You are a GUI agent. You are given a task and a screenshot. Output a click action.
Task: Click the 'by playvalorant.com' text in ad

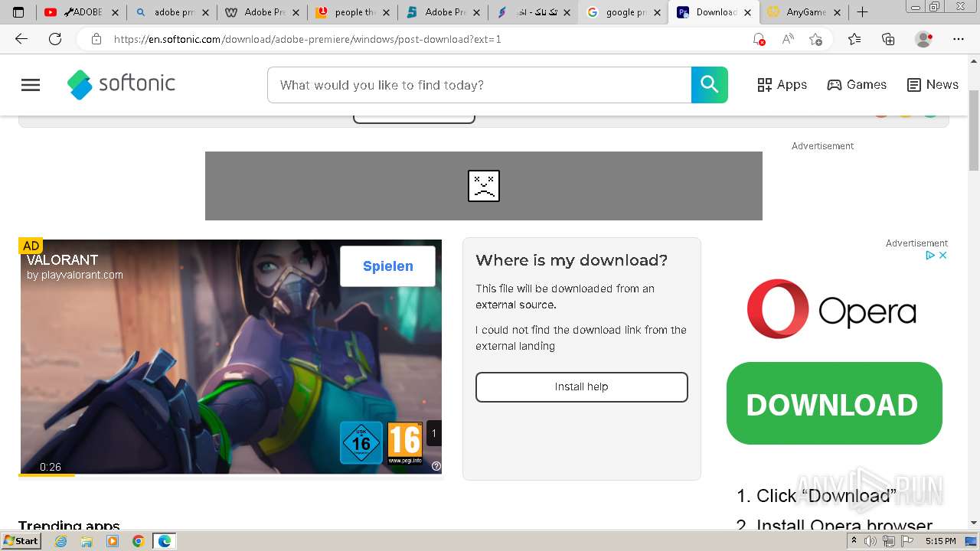(75, 275)
